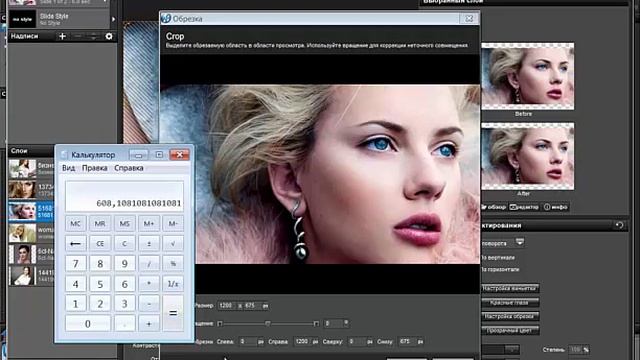This screenshot has height=360, width=640.
Task: Open caption settings gear in the Надписи panel
Action: pos(109,36)
